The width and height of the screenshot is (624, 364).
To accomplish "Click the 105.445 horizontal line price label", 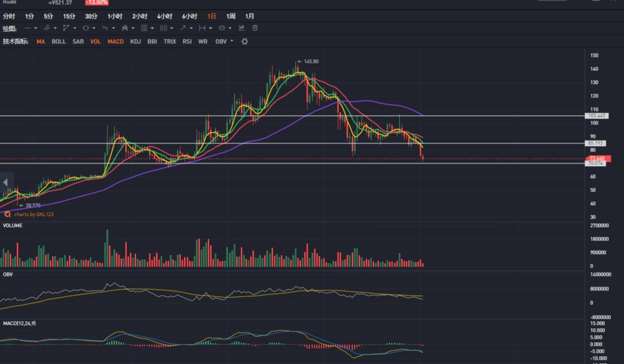I will click(x=597, y=116).
